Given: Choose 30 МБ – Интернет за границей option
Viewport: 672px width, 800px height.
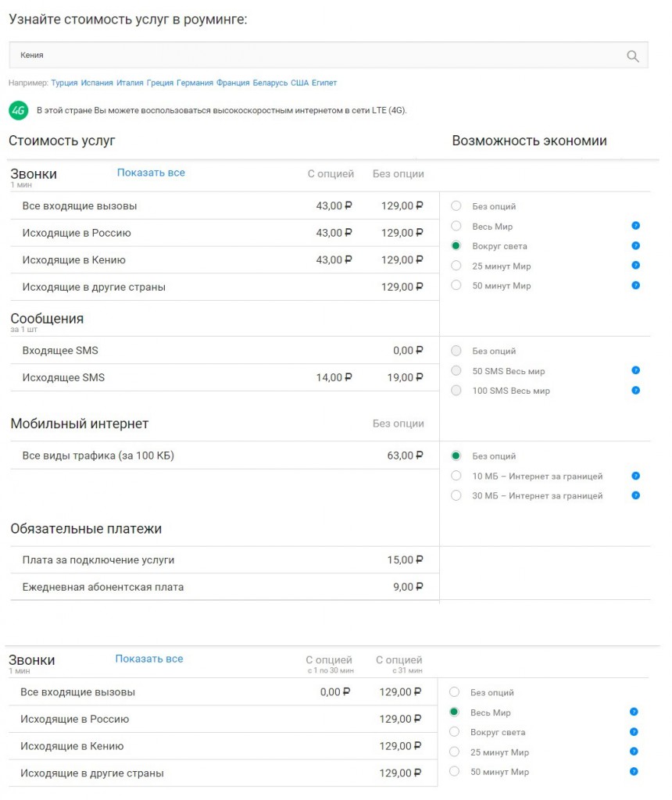Looking at the screenshot, I should (x=456, y=495).
